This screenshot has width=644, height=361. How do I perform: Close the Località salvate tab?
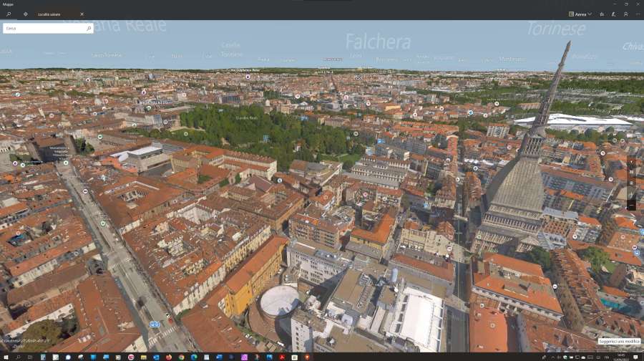82,14
